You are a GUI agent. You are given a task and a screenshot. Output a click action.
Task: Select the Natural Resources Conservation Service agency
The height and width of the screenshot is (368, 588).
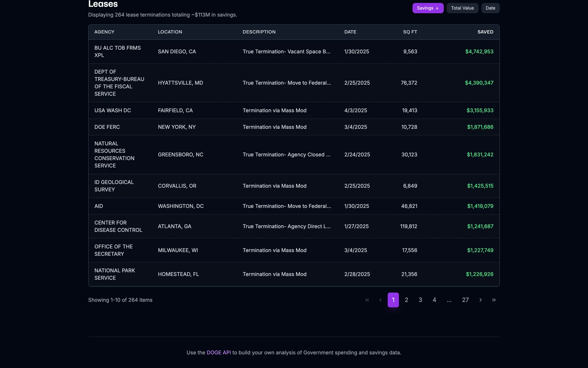114,155
